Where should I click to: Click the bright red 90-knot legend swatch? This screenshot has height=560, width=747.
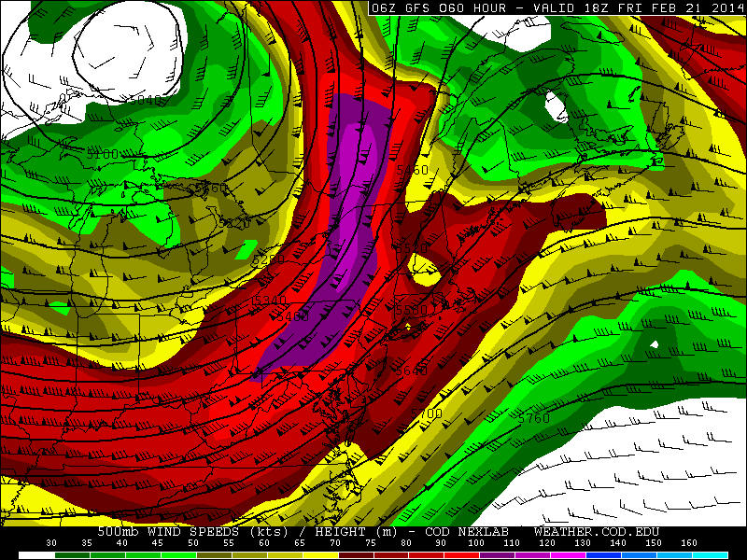pos(459,554)
